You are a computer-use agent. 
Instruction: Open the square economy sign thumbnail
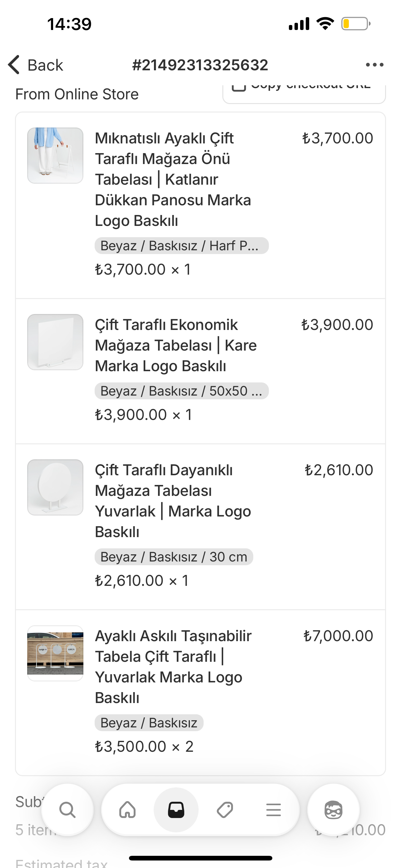click(x=55, y=342)
